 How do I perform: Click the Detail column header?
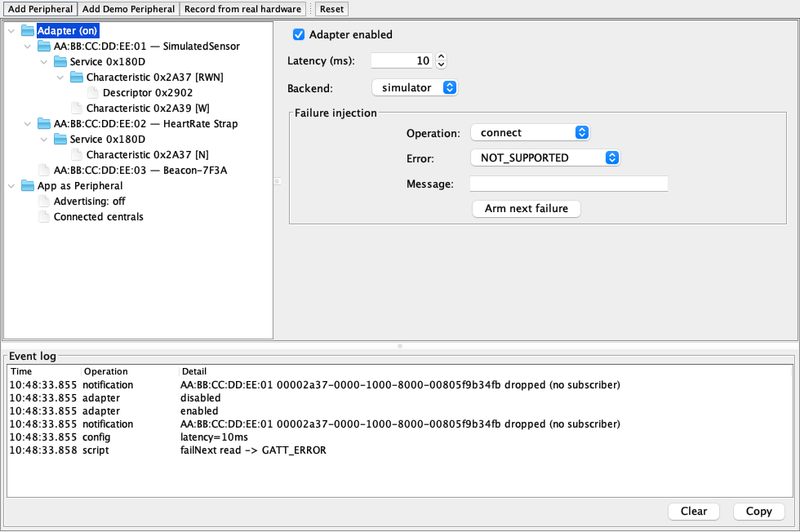coord(485,371)
